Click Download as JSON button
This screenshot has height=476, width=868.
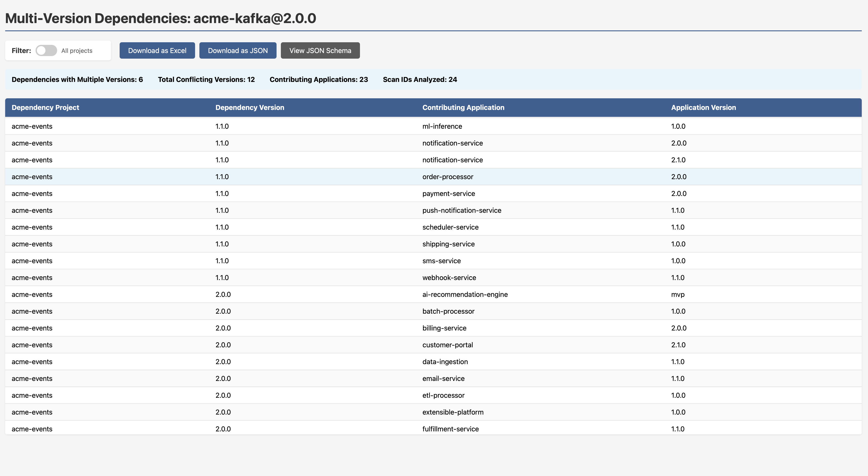[238, 50]
